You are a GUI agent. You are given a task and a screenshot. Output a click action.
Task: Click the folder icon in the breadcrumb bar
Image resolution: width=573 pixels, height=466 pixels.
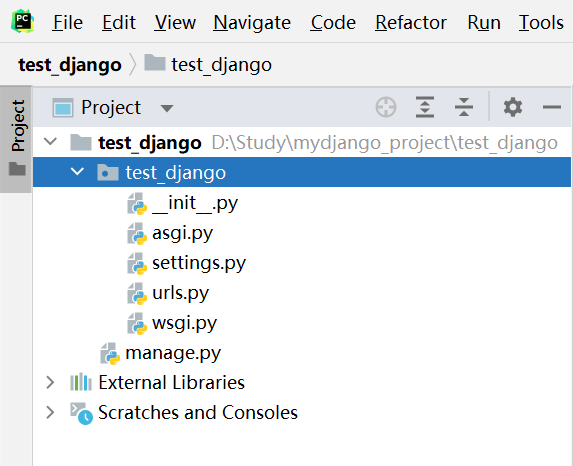pyautogui.click(x=155, y=62)
